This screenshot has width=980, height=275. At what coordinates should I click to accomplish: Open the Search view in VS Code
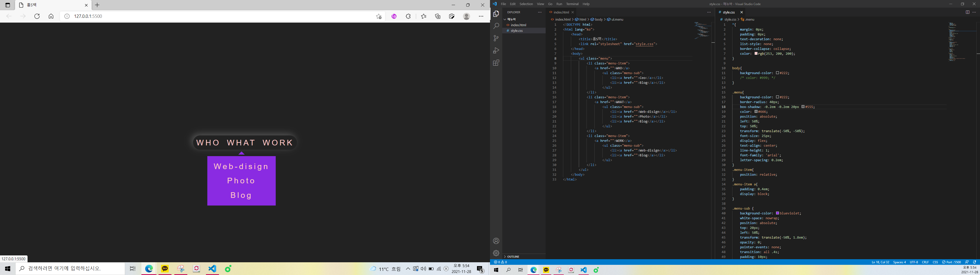pos(496,26)
